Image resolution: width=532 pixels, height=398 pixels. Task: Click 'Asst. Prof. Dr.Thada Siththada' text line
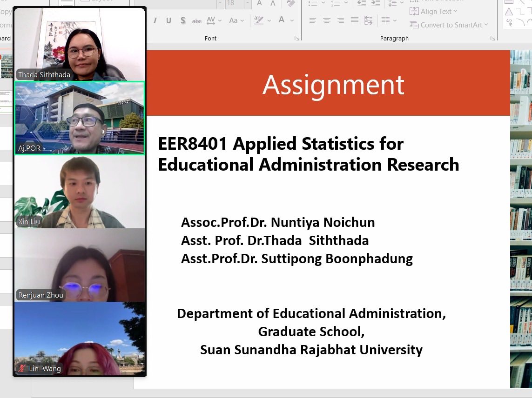[275, 240]
